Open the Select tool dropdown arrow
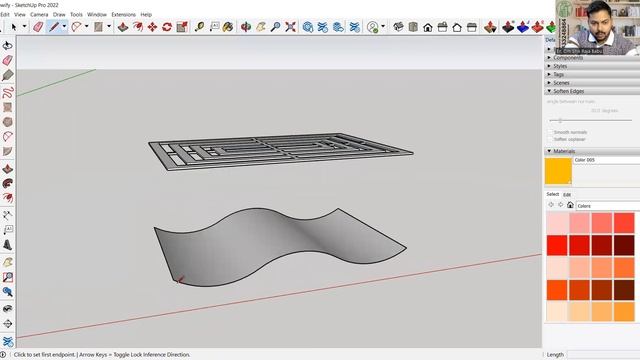Screen dimensions: 640x360 click(24, 27)
